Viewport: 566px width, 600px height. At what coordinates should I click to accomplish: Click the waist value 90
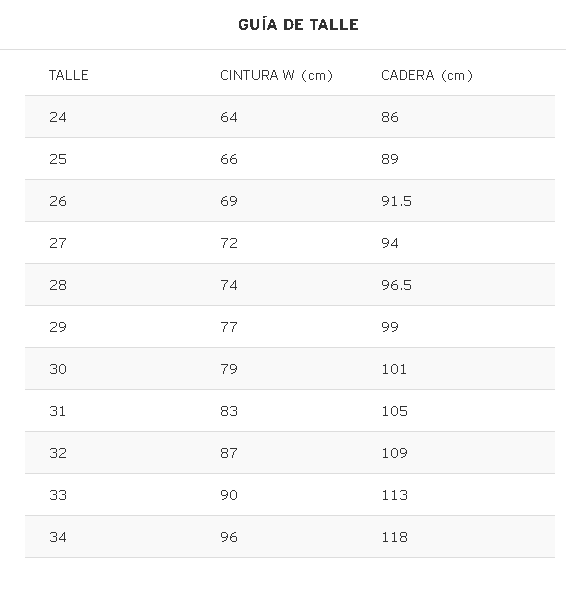pyautogui.click(x=229, y=496)
